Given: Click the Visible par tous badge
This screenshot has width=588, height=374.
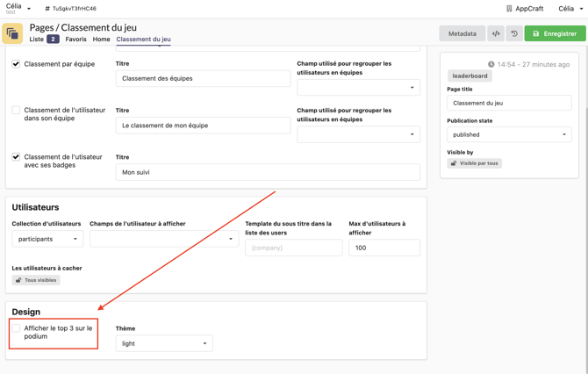Looking at the screenshot, I should (475, 163).
